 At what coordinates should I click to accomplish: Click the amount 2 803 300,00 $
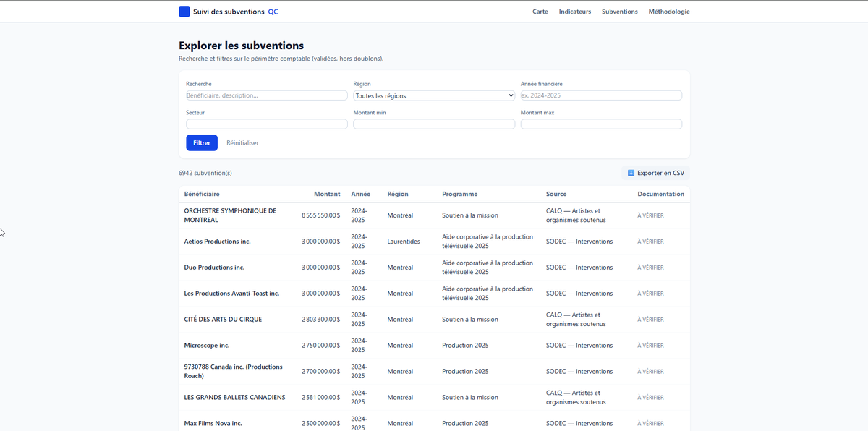[321, 320]
